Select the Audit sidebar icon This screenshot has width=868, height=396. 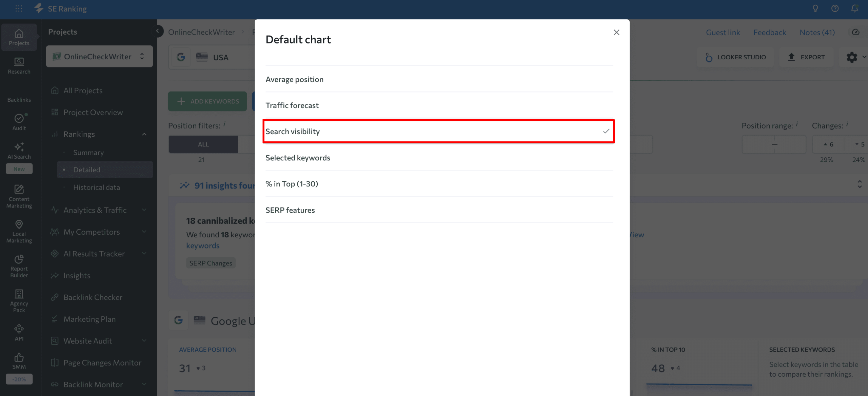point(19,122)
